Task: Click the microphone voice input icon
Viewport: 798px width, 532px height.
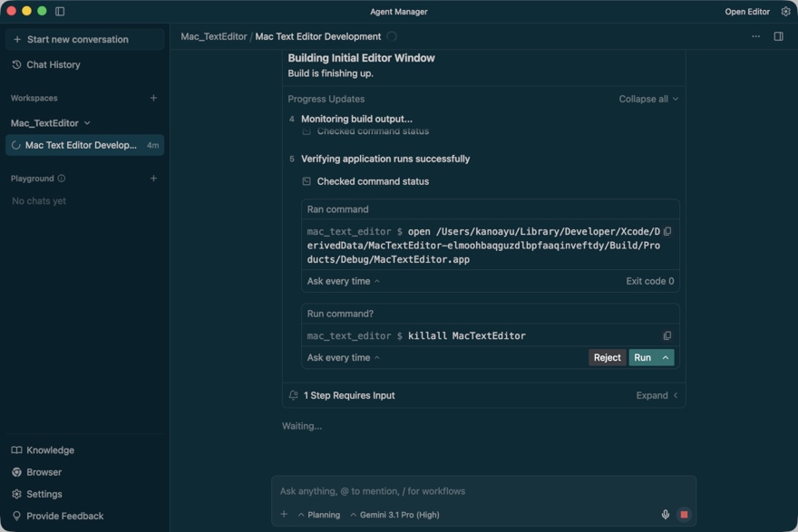Action: 665,515
